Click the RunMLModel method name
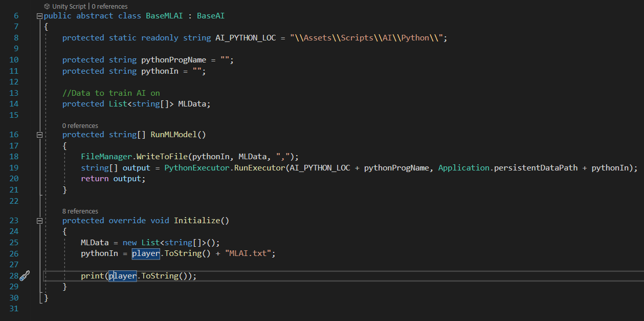 (x=174, y=135)
